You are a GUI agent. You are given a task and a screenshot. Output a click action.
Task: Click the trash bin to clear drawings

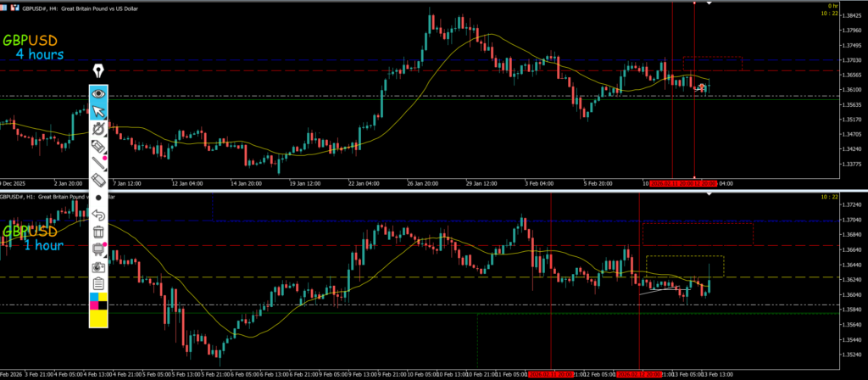pyautogui.click(x=98, y=232)
